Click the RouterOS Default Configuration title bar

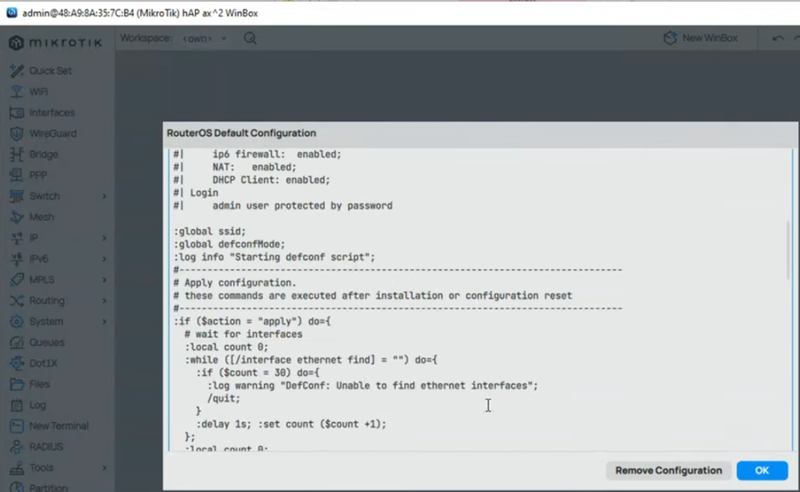480,133
